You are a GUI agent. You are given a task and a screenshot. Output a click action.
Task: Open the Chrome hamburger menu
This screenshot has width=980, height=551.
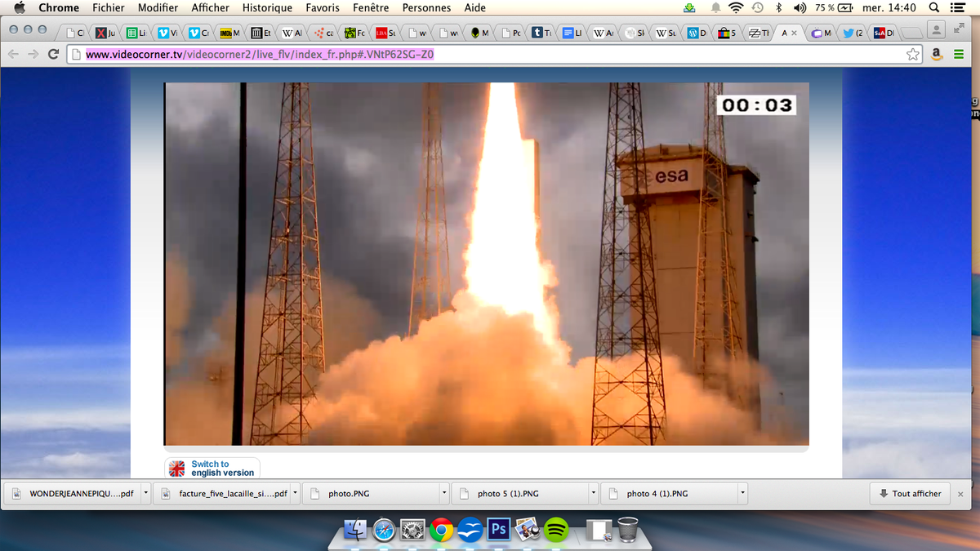click(x=959, y=55)
